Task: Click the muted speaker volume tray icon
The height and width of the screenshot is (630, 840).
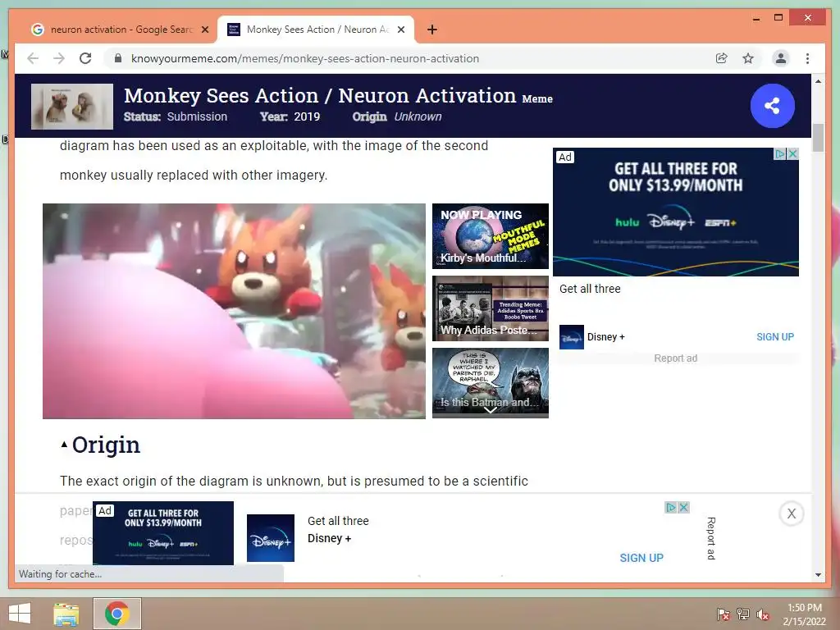Action: (763, 614)
